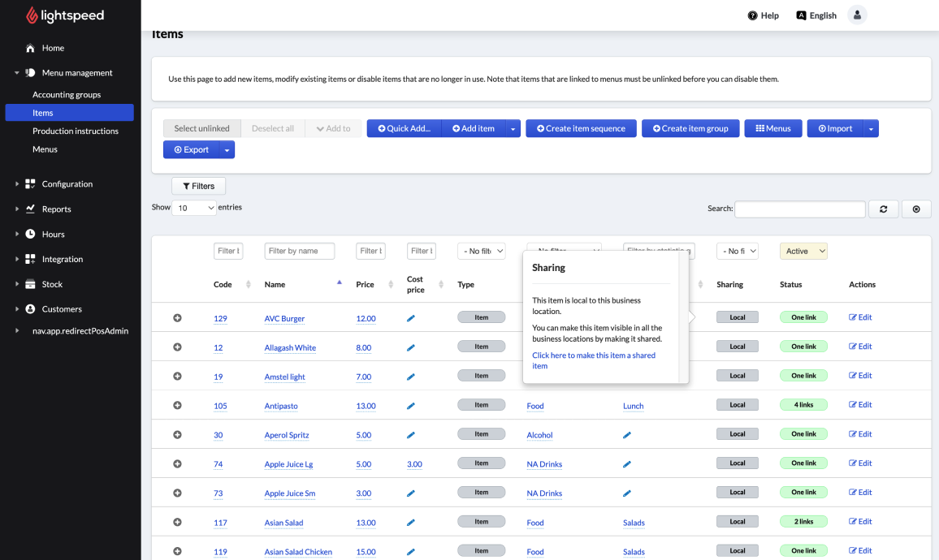Expand row details for Aperol Spritz
The height and width of the screenshot is (560, 939).
click(x=177, y=434)
